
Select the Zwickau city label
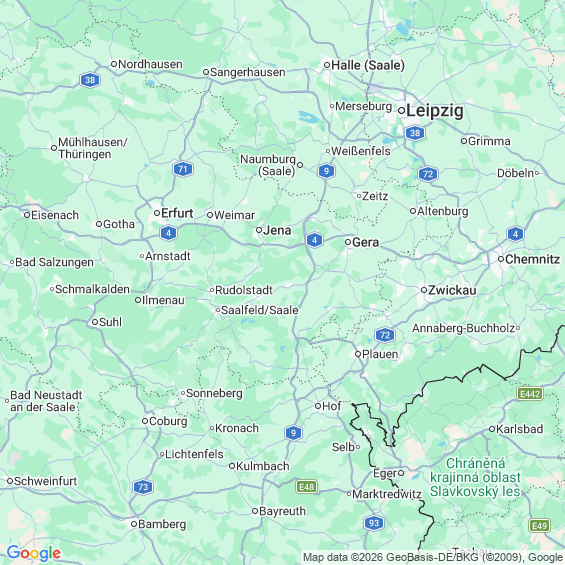pos(452,290)
